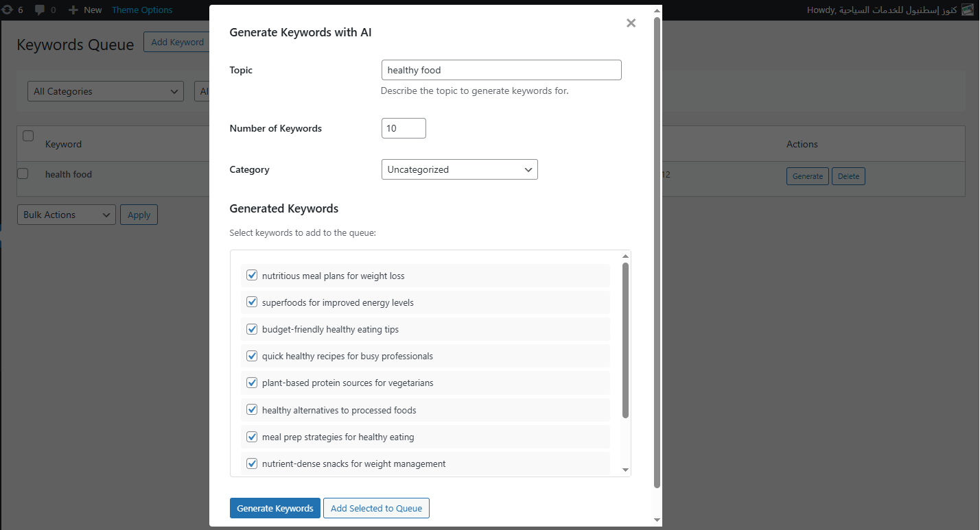The width and height of the screenshot is (980, 530).
Task: Dismiss the Generate Keywords dialog with the X
Action: [x=631, y=23]
